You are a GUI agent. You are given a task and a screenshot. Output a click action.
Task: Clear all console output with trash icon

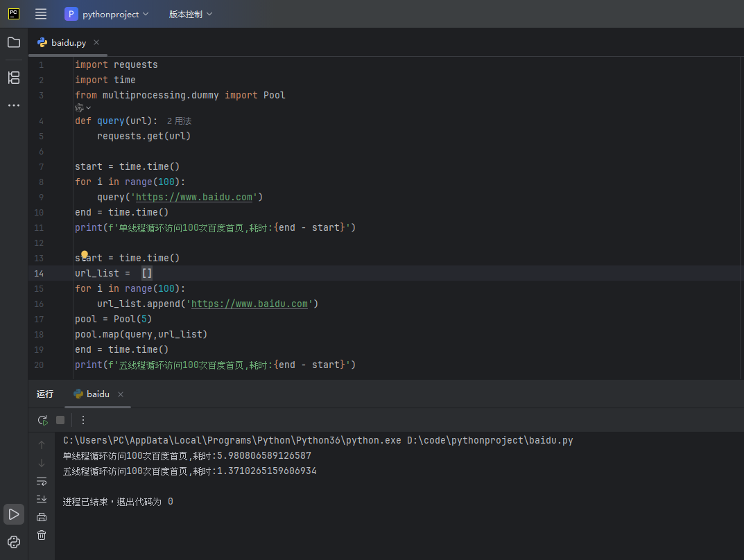[x=42, y=535]
